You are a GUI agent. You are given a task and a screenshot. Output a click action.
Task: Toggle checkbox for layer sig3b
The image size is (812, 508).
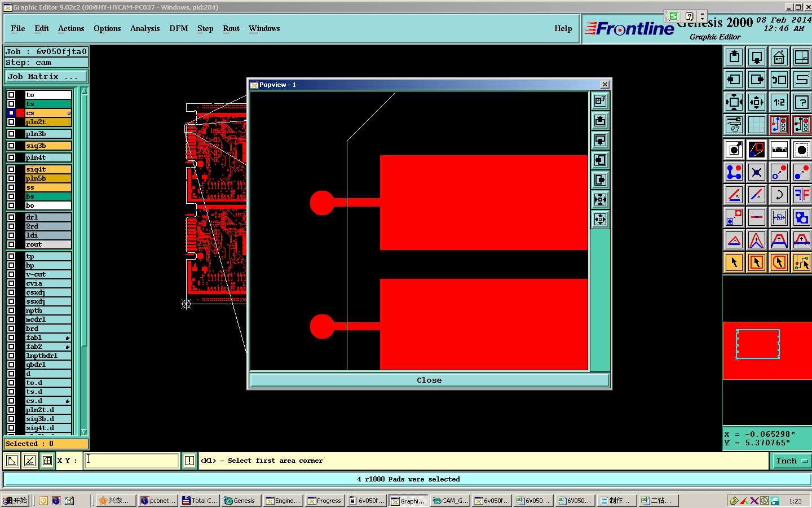11,146
